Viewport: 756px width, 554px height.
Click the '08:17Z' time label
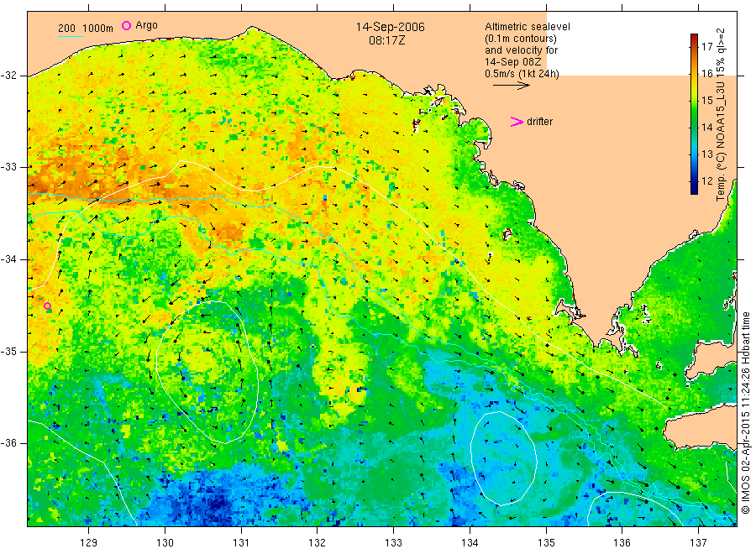click(x=387, y=40)
